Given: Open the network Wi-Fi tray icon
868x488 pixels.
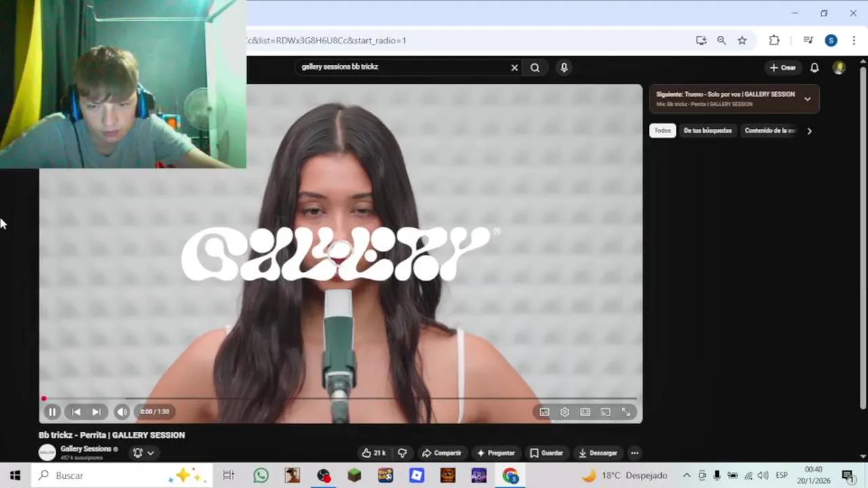Looking at the screenshot, I should pyautogui.click(x=749, y=476).
